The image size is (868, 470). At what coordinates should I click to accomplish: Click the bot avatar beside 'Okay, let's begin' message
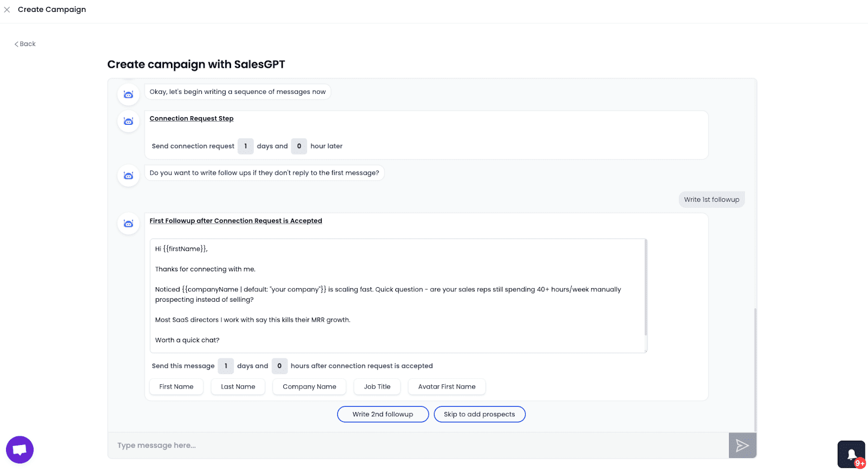pyautogui.click(x=129, y=95)
